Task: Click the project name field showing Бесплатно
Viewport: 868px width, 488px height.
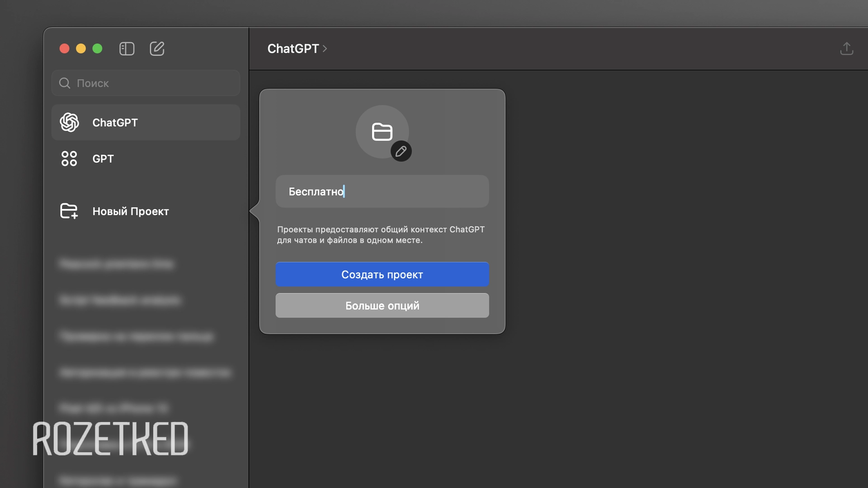Action: (382, 191)
